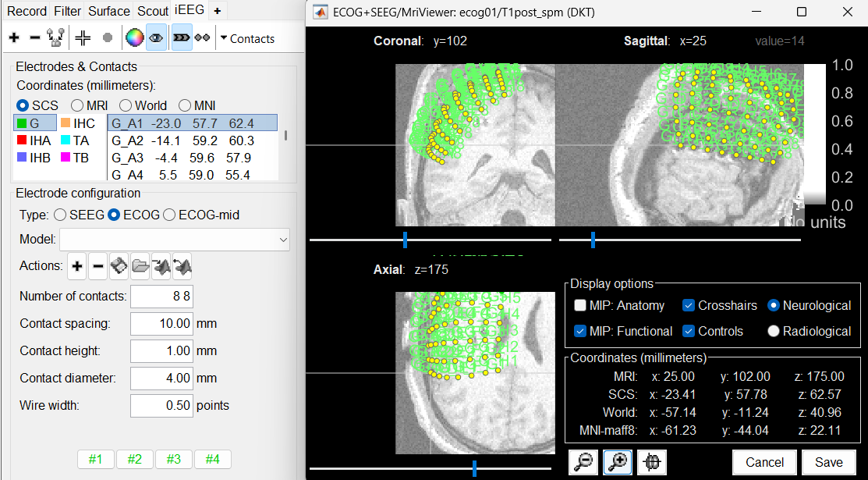This screenshot has width=868, height=480.
Task: Open the Model dropdown
Action: (x=174, y=240)
